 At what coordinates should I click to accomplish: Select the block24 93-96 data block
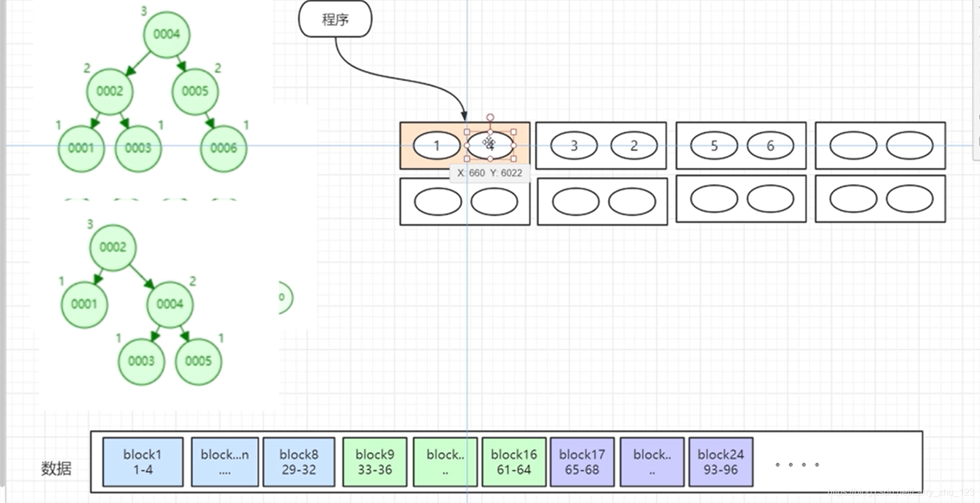(x=721, y=462)
